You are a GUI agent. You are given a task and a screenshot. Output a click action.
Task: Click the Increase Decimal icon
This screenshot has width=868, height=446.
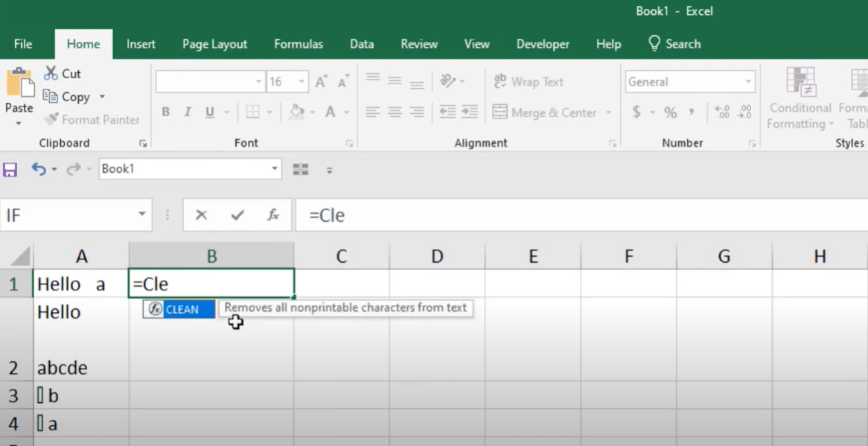(x=722, y=112)
